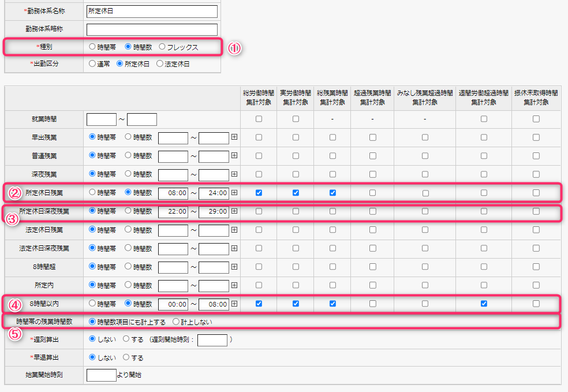Screen dimensions: 568x392
Task: Click the plus icon in 早出残業 row
Action: pos(234,138)
